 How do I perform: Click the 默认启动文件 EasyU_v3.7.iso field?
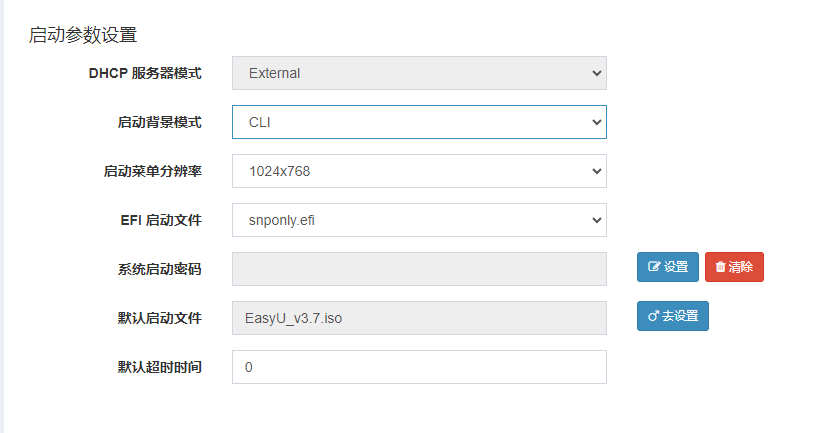(x=419, y=318)
